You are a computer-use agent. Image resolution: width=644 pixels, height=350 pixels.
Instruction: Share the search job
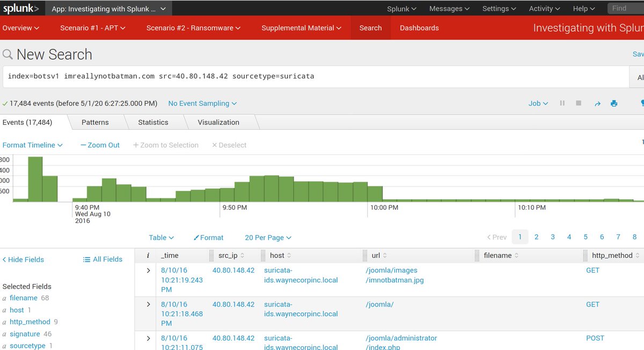(597, 103)
